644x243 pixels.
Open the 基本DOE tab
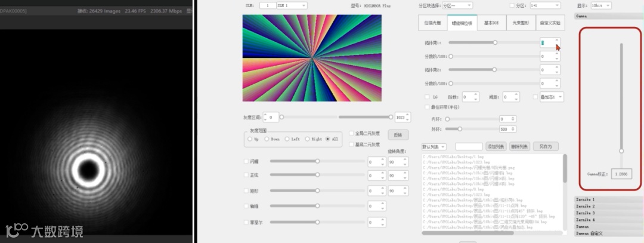click(x=491, y=23)
